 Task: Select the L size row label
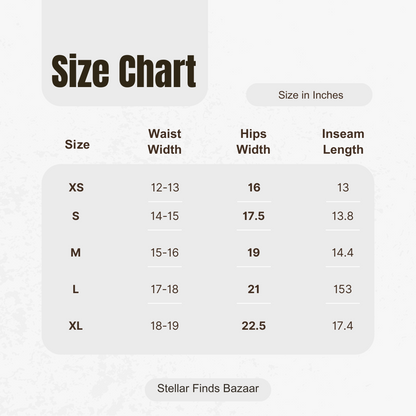click(x=76, y=289)
